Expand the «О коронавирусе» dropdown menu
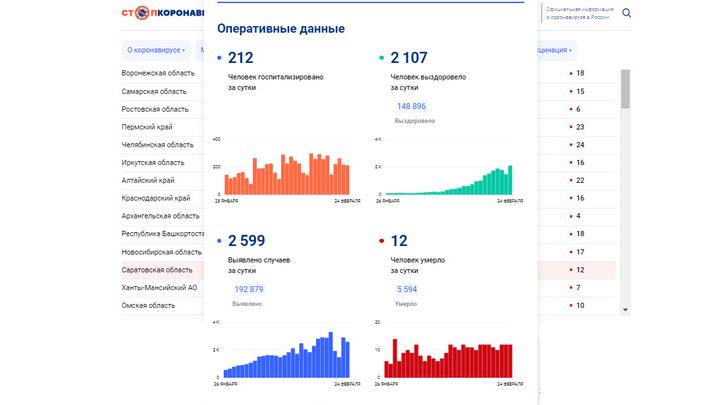 155,49
